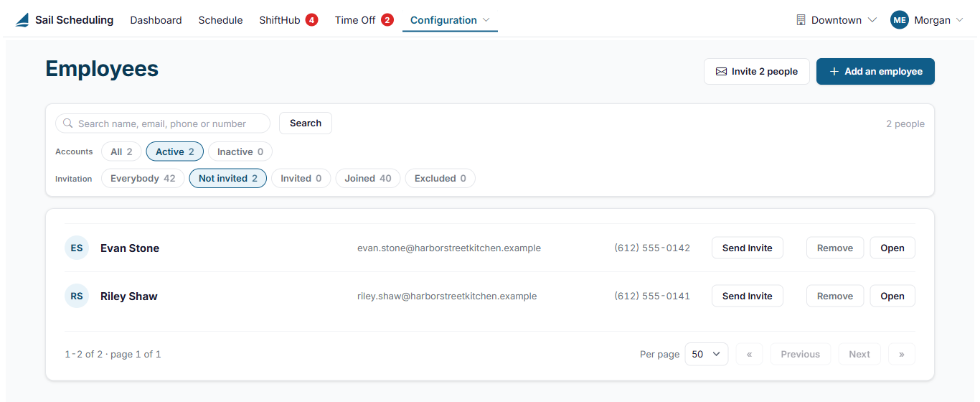Click the RS avatar for Riley Shaw
The image size is (980, 402).
click(x=77, y=296)
